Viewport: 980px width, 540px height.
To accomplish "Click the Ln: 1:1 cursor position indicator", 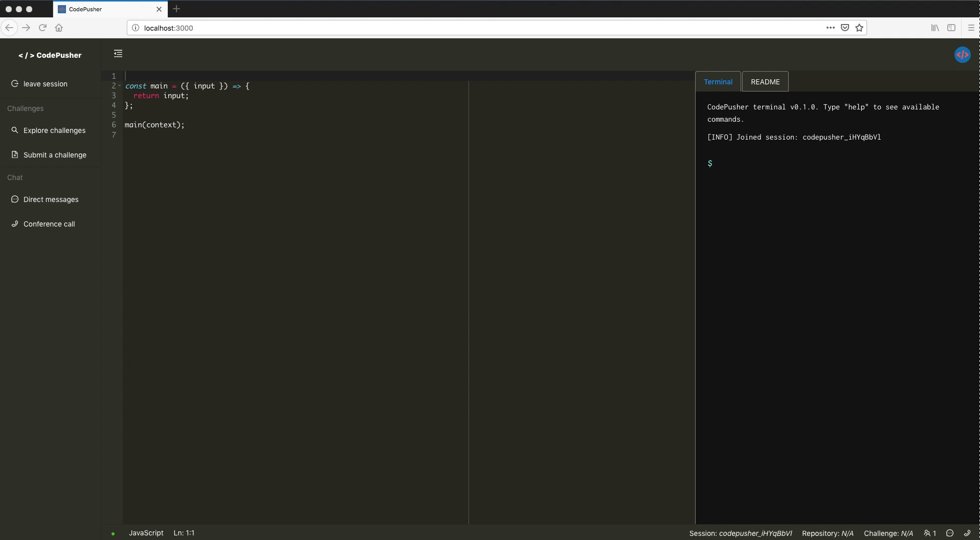I will tap(184, 533).
